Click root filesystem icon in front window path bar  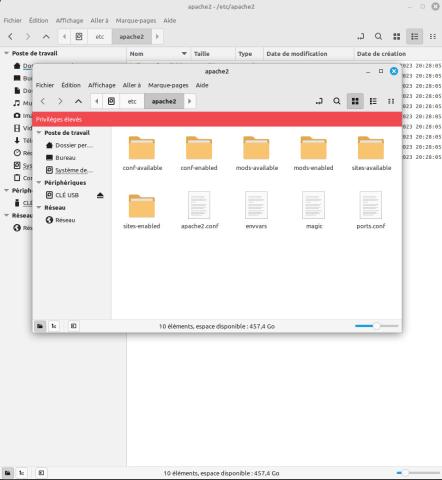[x=111, y=101]
